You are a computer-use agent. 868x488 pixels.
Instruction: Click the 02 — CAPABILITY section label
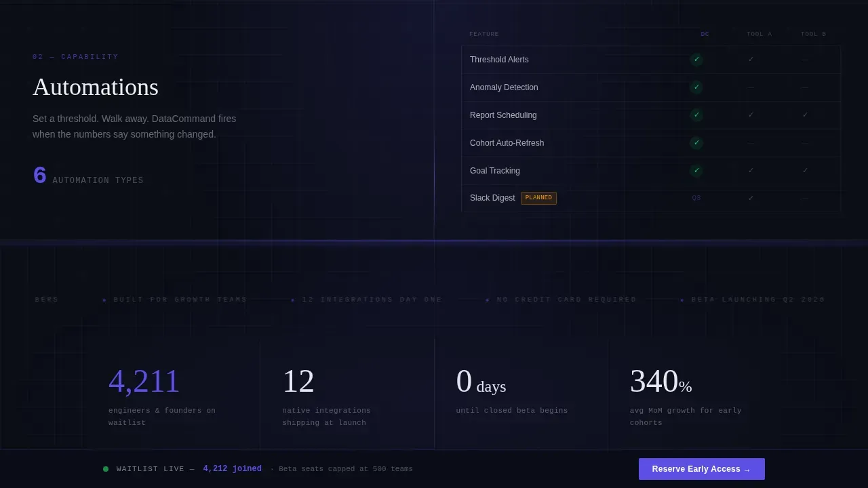point(75,57)
